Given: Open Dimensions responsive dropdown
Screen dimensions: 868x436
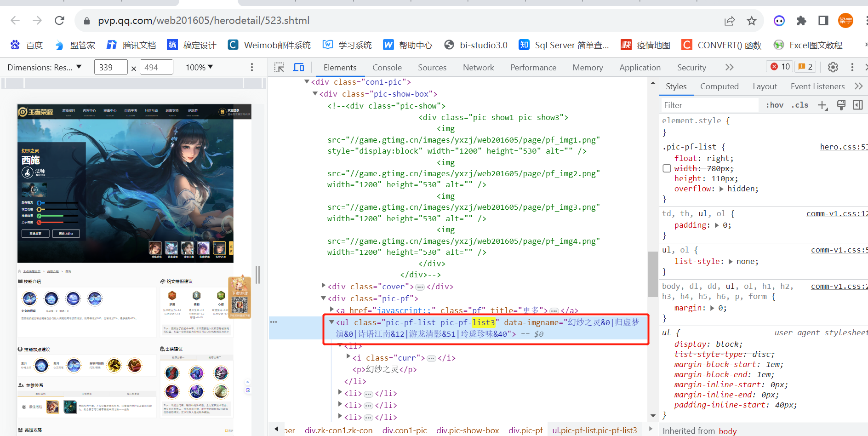Looking at the screenshot, I should [45, 68].
